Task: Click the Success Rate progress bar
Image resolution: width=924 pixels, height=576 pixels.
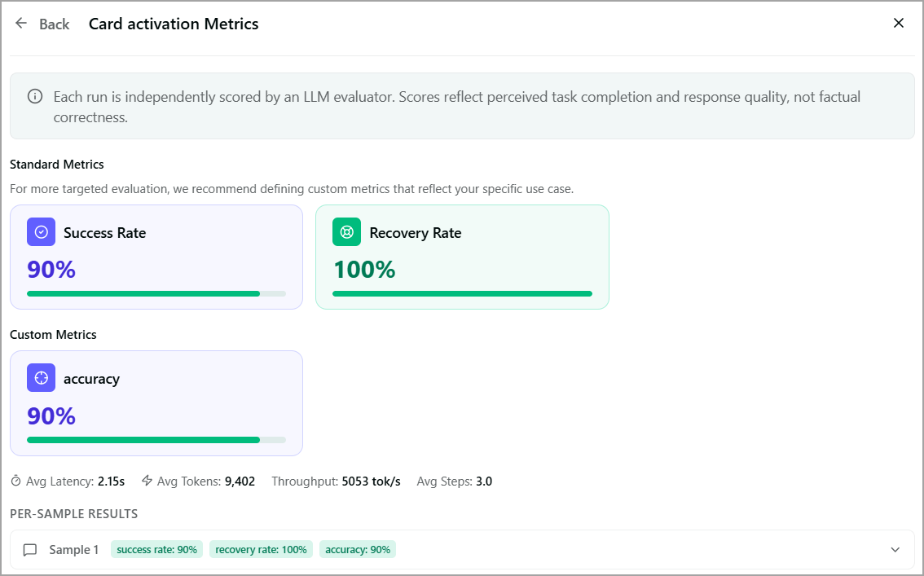Action: (156, 293)
